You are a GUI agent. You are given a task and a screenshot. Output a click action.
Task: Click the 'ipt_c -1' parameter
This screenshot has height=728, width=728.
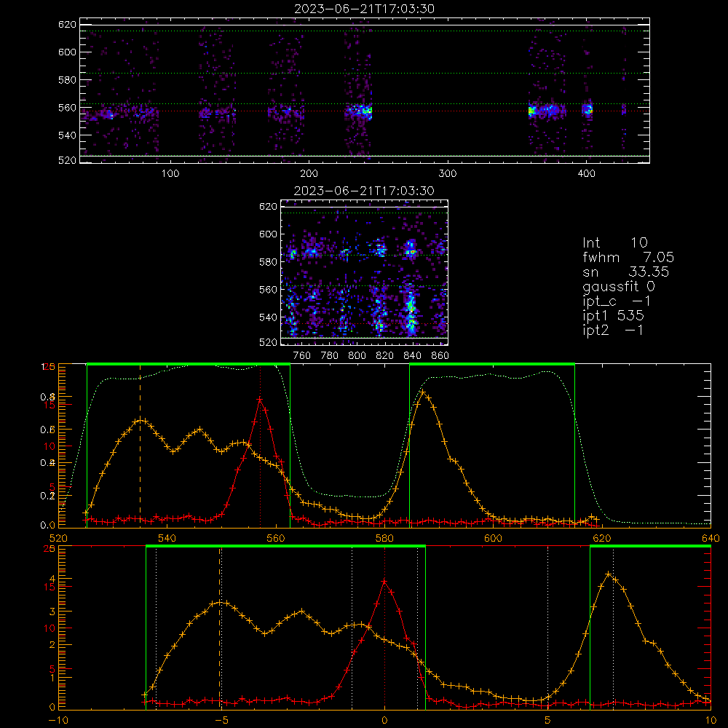click(x=617, y=301)
